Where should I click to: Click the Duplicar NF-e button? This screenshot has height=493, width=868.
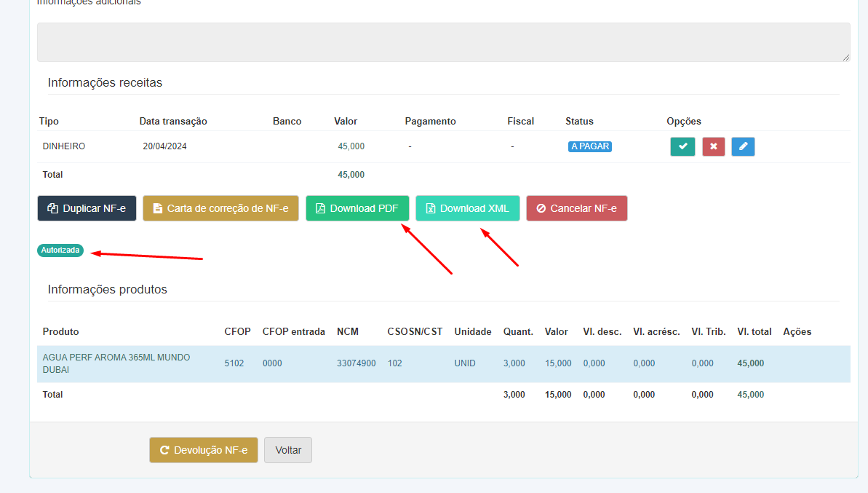[x=87, y=208]
